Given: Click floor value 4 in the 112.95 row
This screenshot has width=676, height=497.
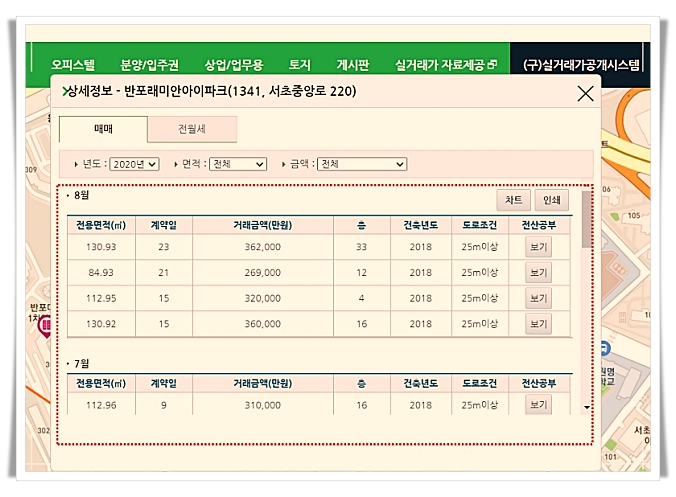Looking at the screenshot, I should coord(361,298).
